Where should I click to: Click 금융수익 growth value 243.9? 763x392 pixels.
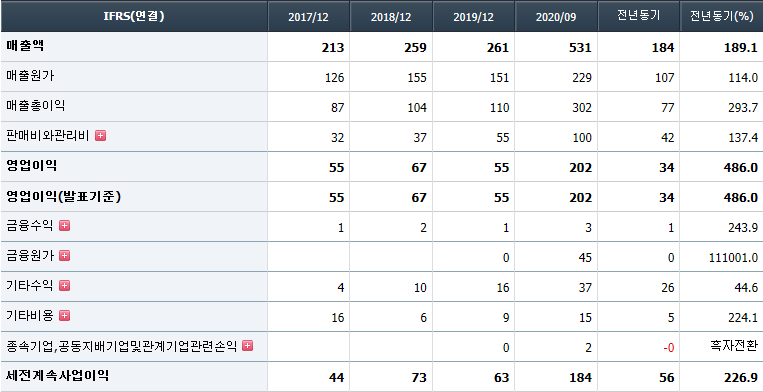coord(743,228)
